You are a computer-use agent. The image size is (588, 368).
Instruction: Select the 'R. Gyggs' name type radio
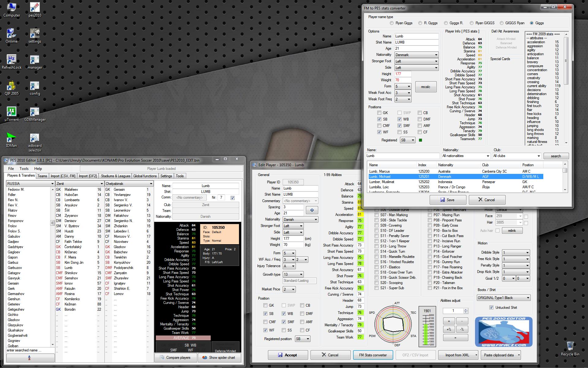pyautogui.click(x=420, y=23)
